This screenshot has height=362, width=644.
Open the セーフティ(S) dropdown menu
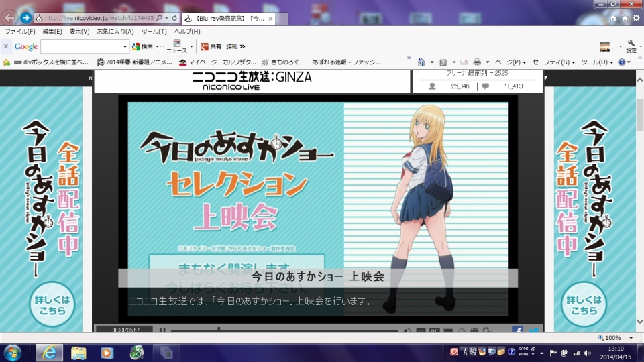(553, 62)
